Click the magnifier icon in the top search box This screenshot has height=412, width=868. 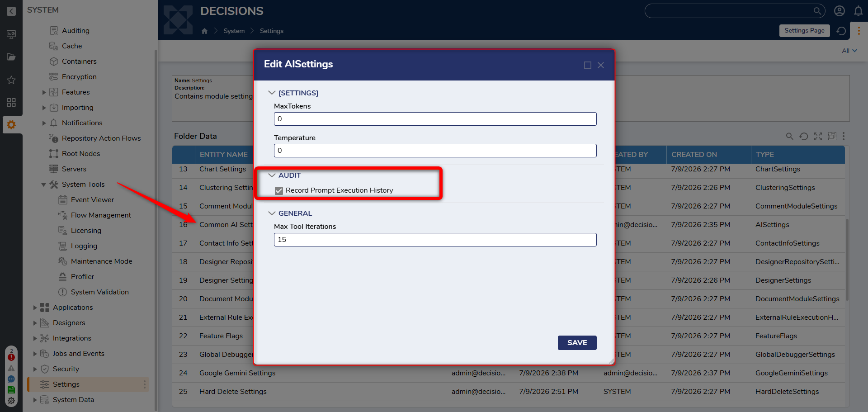point(817,11)
